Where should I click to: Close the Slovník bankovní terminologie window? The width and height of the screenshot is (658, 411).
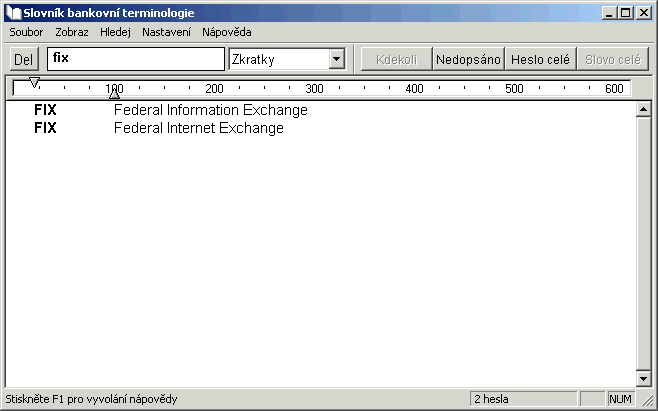click(643, 13)
